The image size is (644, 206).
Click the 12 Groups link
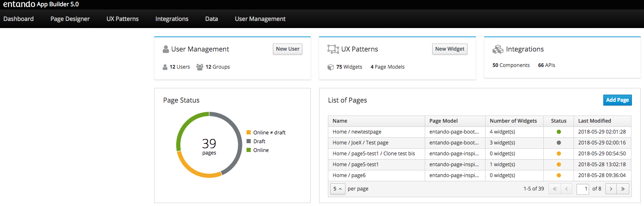tap(218, 67)
